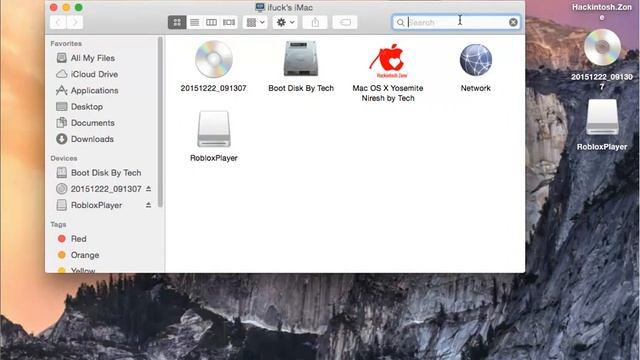Click the sidebar vertical scrollbar

click(160, 122)
